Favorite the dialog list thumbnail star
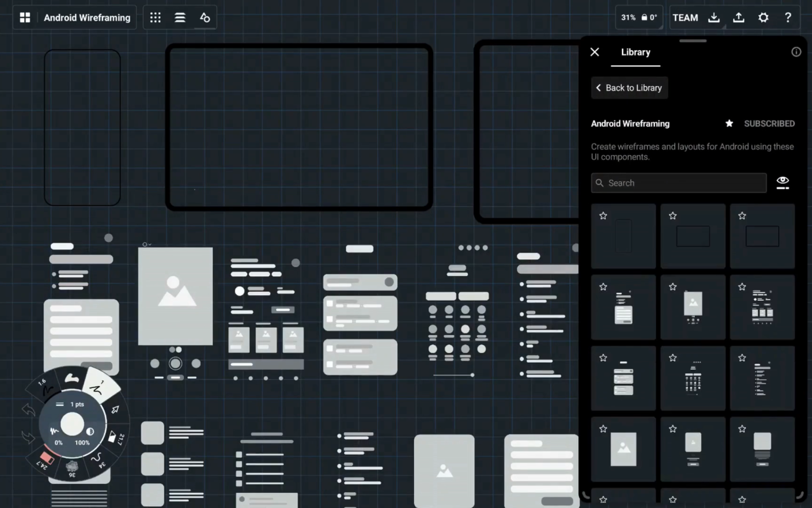This screenshot has height=508, width=812. pos(603,287)
